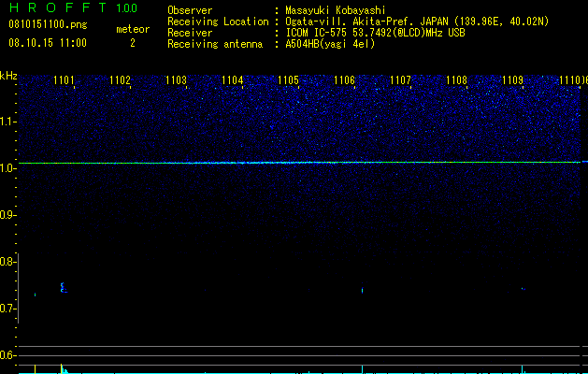588x374 pixels.
Task: Click the A504HB yagi antenna text
Action: (330, 44)
